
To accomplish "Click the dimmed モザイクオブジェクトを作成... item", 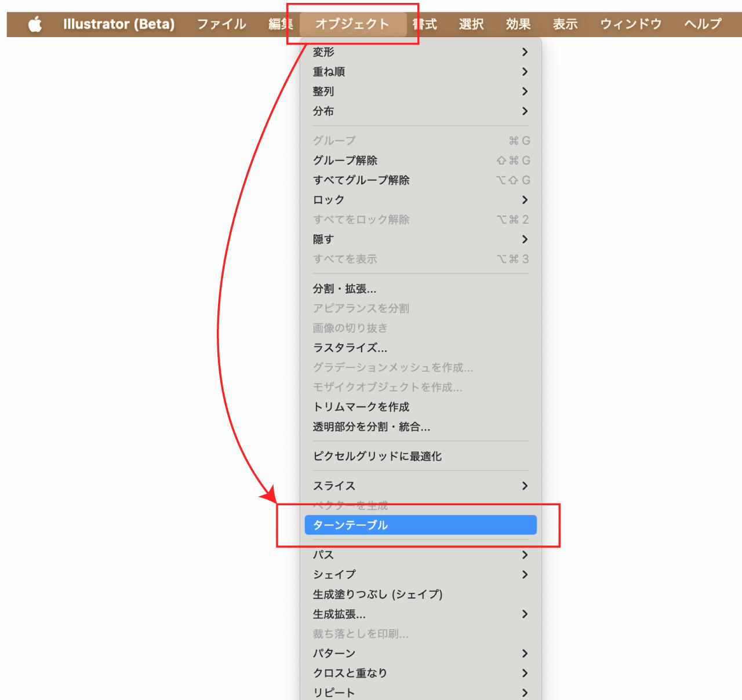I will [421, 387].
